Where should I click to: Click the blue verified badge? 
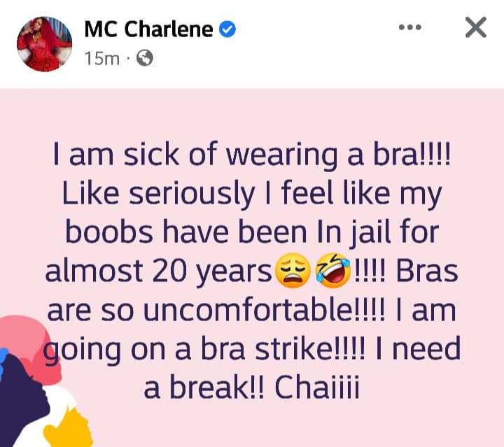click(227, 29)
